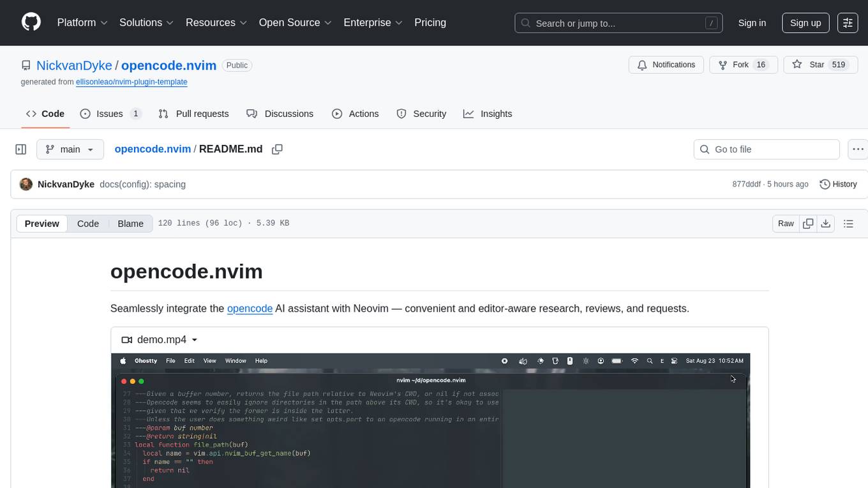The image size is (868, 488).
Task: Click the search magnifier icon
Action: tap(526, 23)
